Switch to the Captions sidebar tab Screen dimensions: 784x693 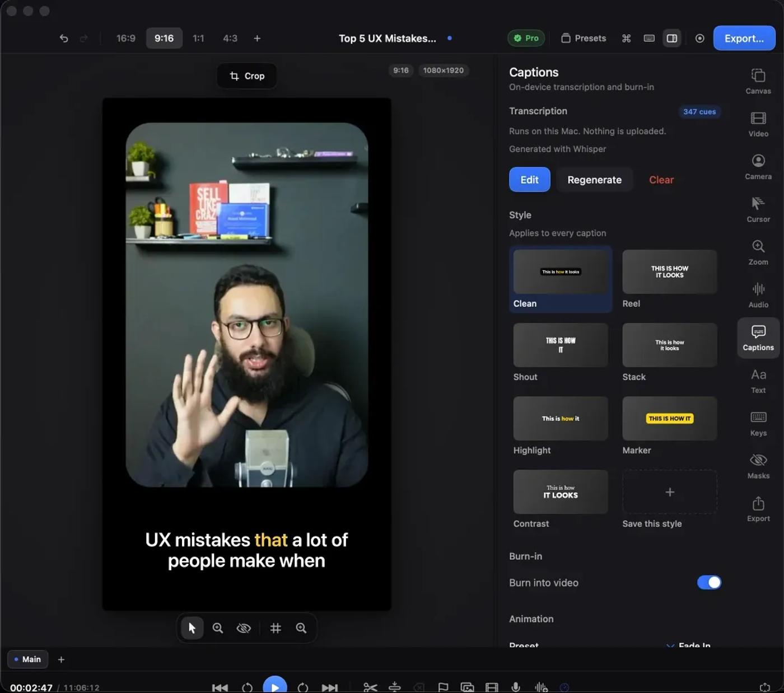[x=758, y=338]
